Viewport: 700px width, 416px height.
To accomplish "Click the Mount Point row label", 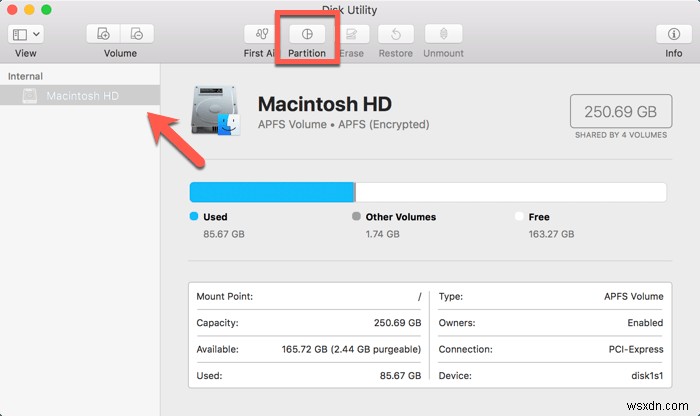I will point(225,296).
